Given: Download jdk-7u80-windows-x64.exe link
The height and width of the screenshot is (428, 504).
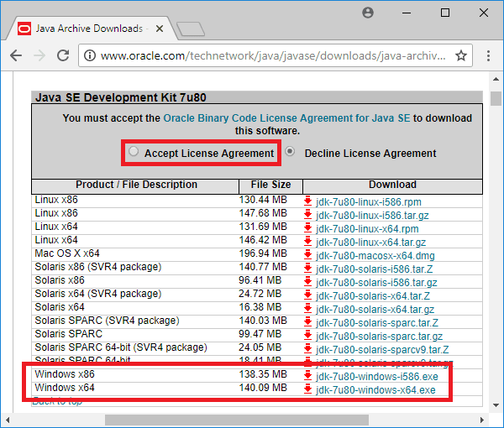Looking at the screenshot, I should (x=375, y=390).
